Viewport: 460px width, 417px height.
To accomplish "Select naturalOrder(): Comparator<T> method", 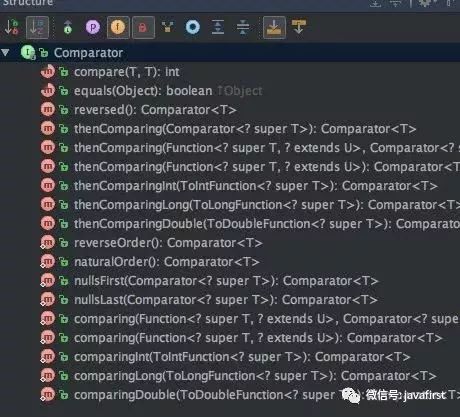I will point(167,262).
